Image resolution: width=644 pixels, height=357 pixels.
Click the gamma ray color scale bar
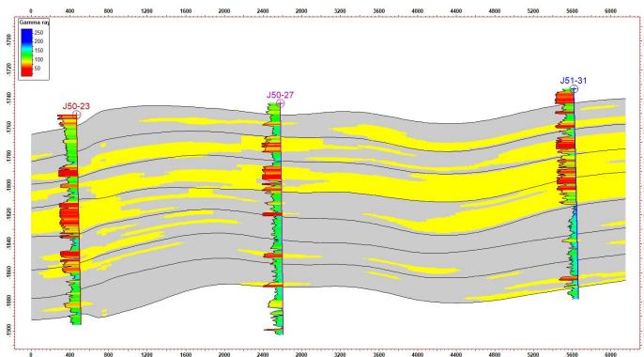point(26,52)
